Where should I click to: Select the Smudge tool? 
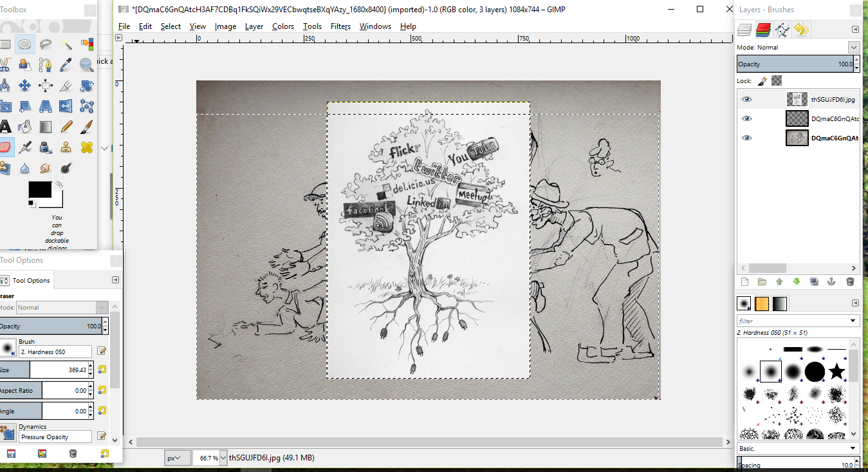click(x=45, y=168)
